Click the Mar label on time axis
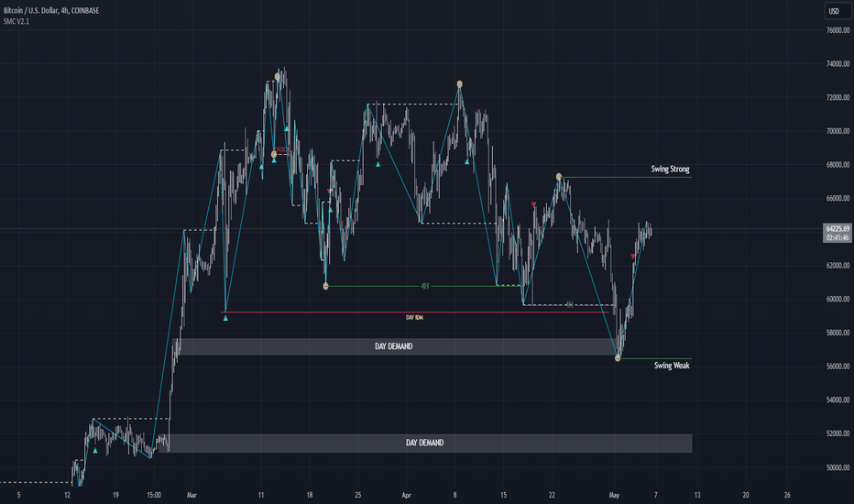The width and height of the screenshot is (854, 504). coord(192,495)
